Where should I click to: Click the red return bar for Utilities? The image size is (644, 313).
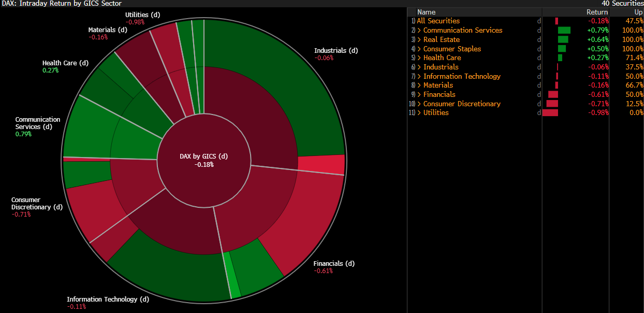tap(550, 112)
